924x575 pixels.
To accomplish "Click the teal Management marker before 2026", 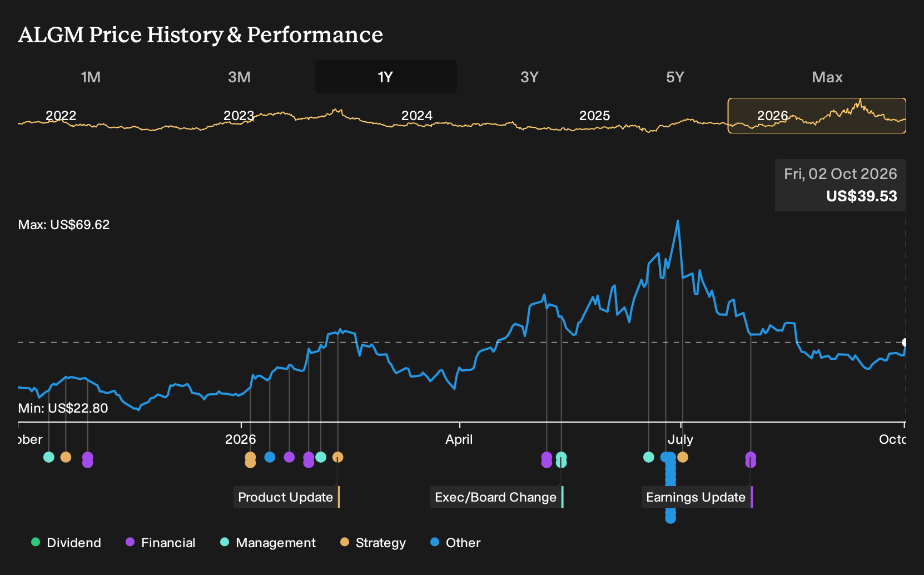I will tap(49, 457).
